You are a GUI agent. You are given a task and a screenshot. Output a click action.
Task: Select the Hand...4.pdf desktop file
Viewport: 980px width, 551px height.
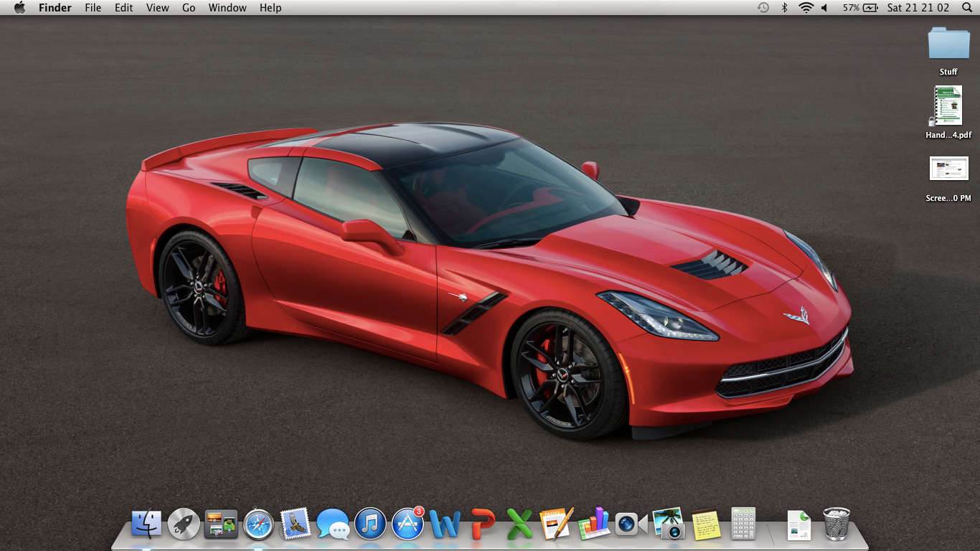pos(948,112)
